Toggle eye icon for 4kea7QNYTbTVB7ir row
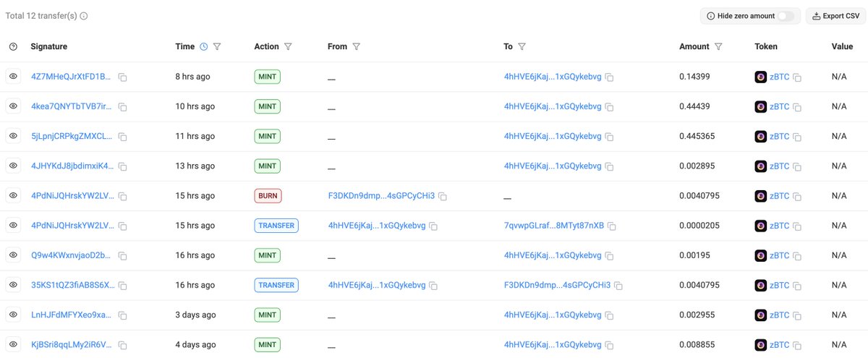 tap(13, 106)
